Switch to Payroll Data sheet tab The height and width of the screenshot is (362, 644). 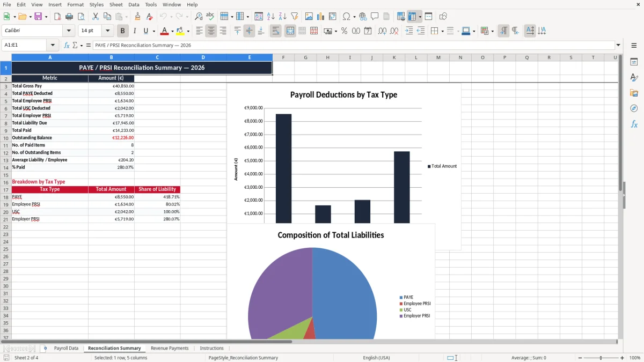(66, 348)
